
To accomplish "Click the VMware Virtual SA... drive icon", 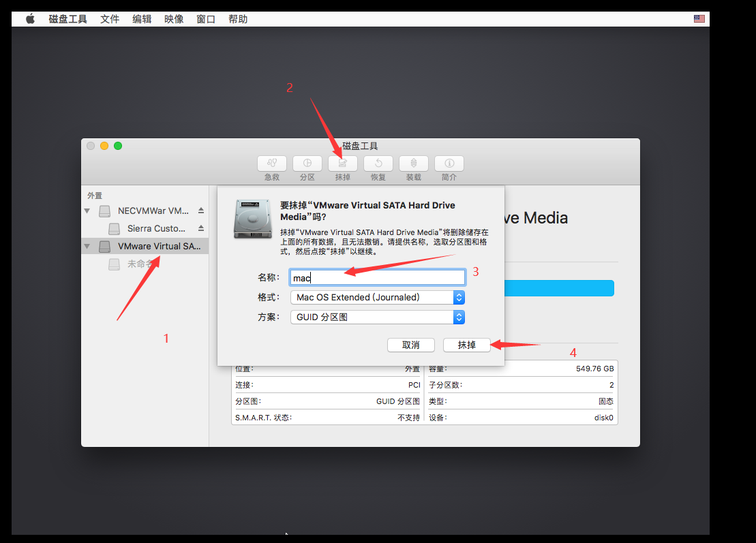I will coord(104,247).
